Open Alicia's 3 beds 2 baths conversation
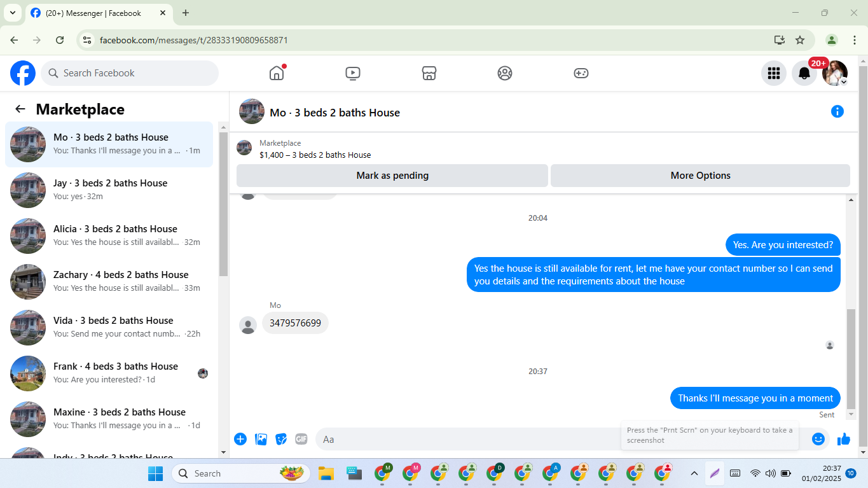The image size is (868, 488). [109, 236]
